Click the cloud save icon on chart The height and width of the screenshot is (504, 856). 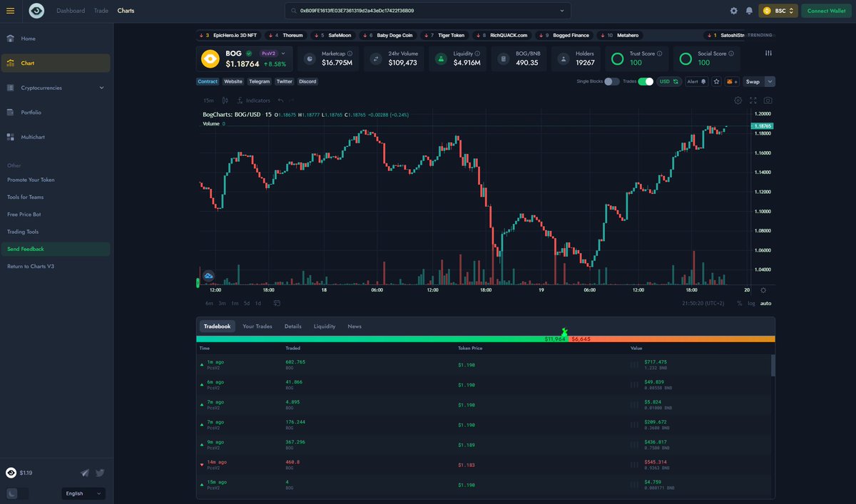pyautogui.click(x=209, y=275)
